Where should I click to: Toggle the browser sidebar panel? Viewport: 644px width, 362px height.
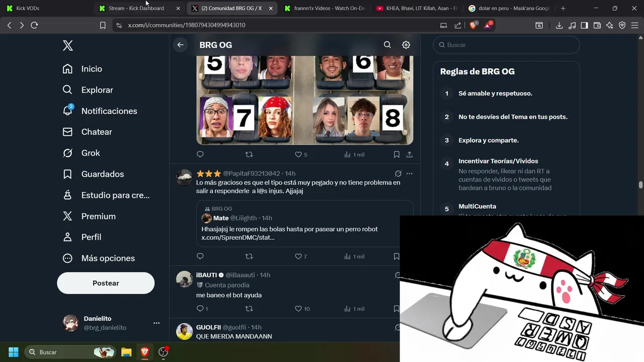(x=585, y=25)
